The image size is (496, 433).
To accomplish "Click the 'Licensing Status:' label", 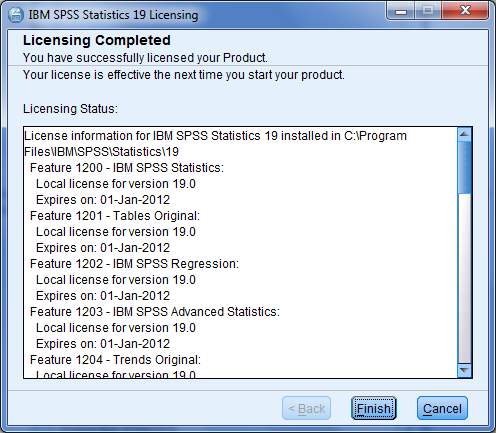I will coord(70,109).
